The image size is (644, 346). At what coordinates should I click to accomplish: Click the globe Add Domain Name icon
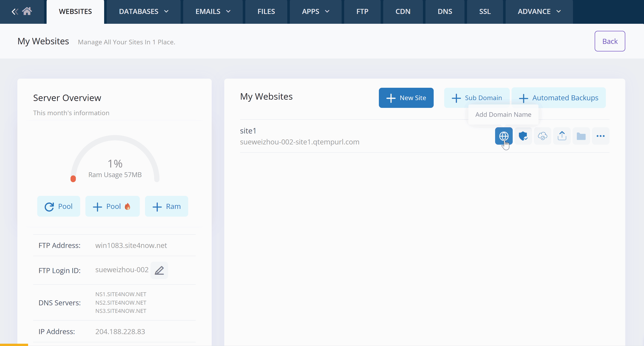click(504, 136)
